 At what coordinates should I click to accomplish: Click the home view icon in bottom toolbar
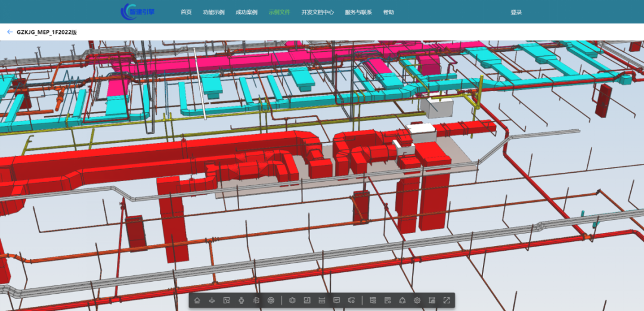tap(197, 300)
